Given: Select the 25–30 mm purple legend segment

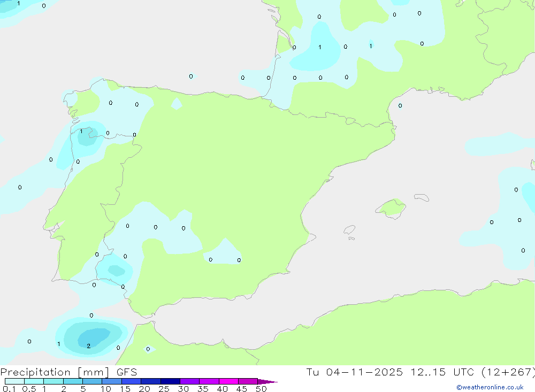Looking at the screenshot, I should tap(170, 381).
